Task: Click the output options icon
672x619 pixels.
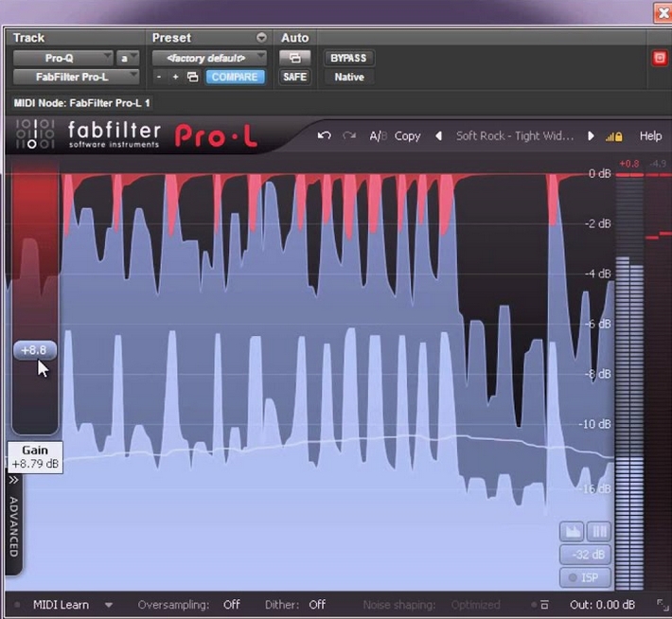Action: [x=544, y=605]
